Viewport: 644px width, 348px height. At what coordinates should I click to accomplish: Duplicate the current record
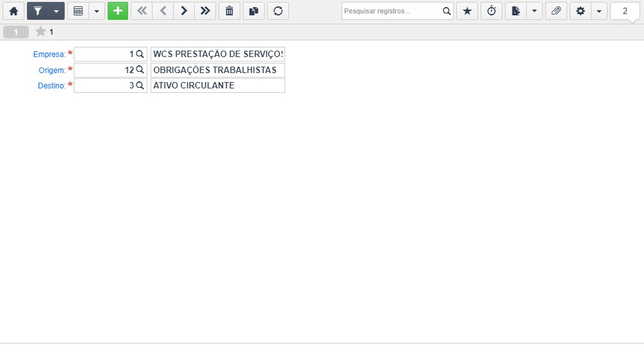click(253, 11)
